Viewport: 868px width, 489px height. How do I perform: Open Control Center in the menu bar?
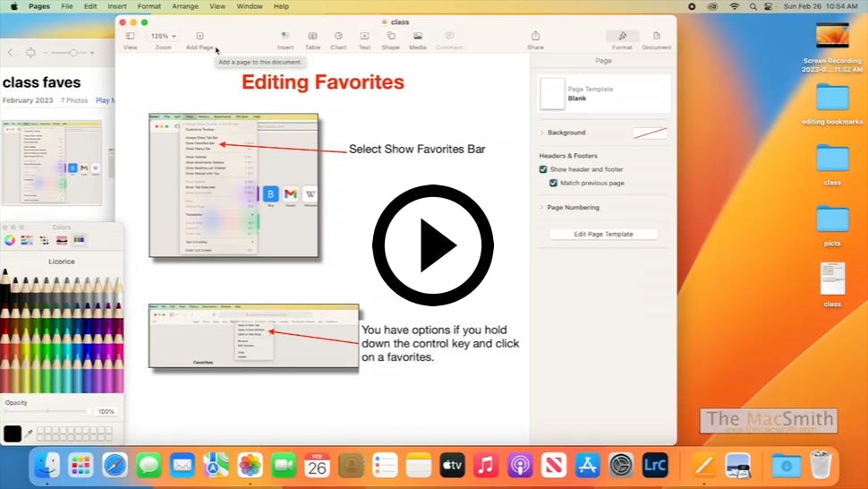click(769, 6)
